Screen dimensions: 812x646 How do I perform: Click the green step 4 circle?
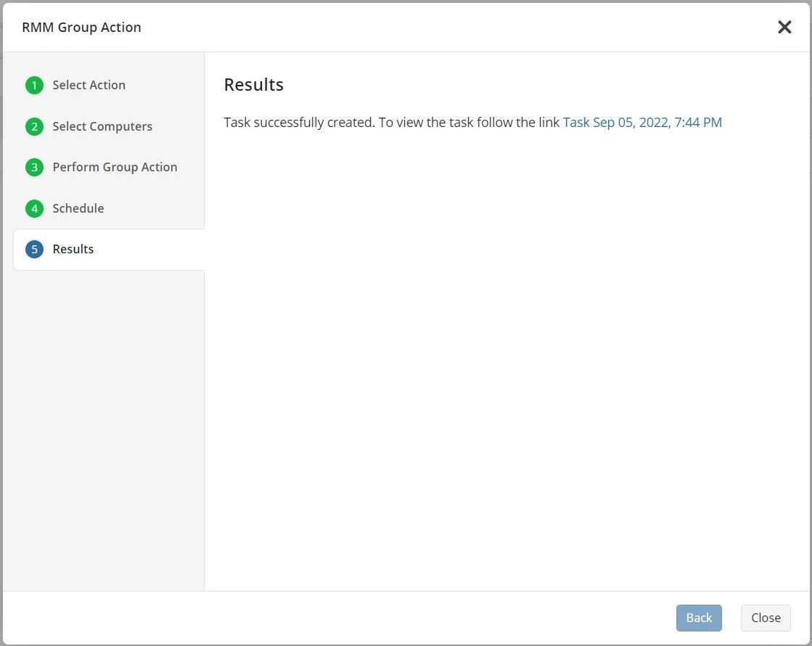pyautogui.click(x=34, y=209)
